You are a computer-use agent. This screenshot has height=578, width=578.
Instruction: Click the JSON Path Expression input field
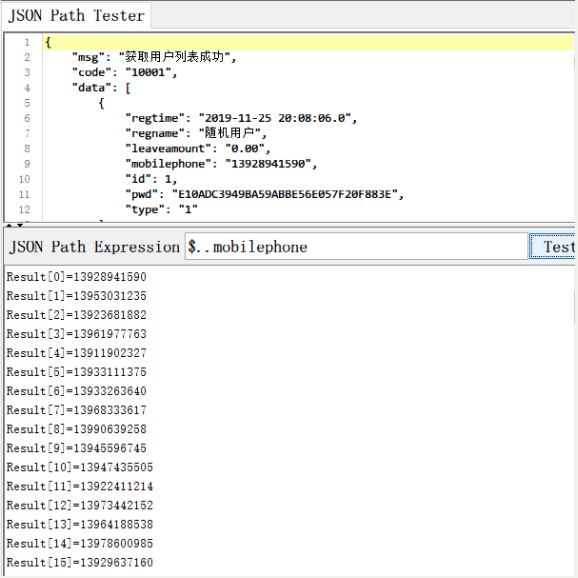click(356, 246)
